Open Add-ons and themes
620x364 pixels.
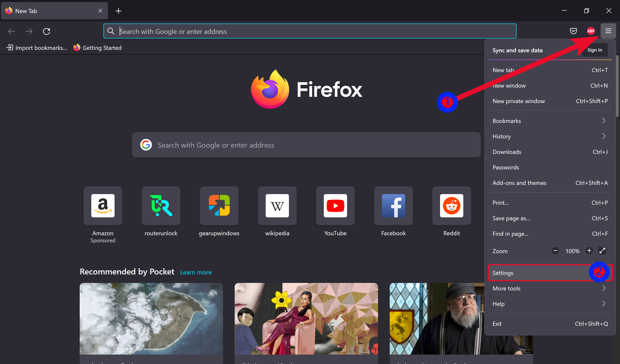click(550, 183)
